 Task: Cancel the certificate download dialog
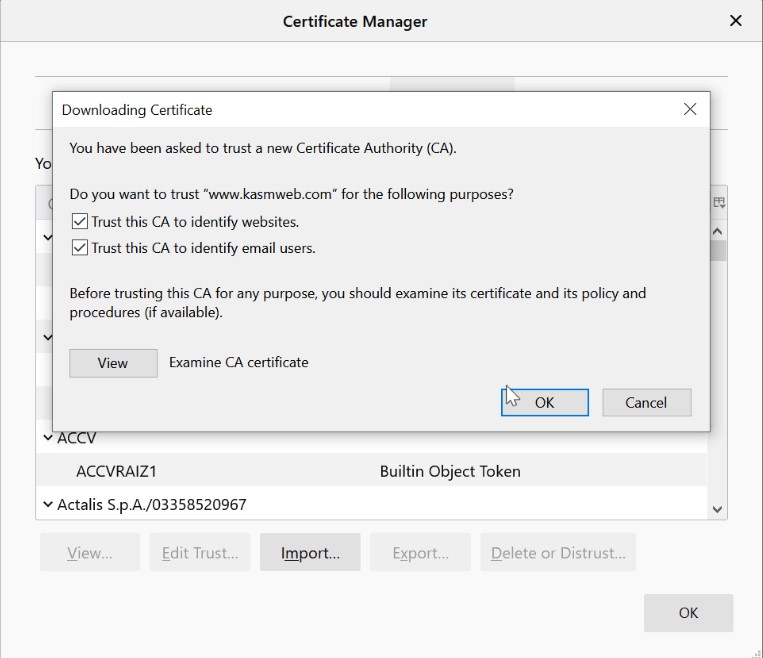point(646,402)
